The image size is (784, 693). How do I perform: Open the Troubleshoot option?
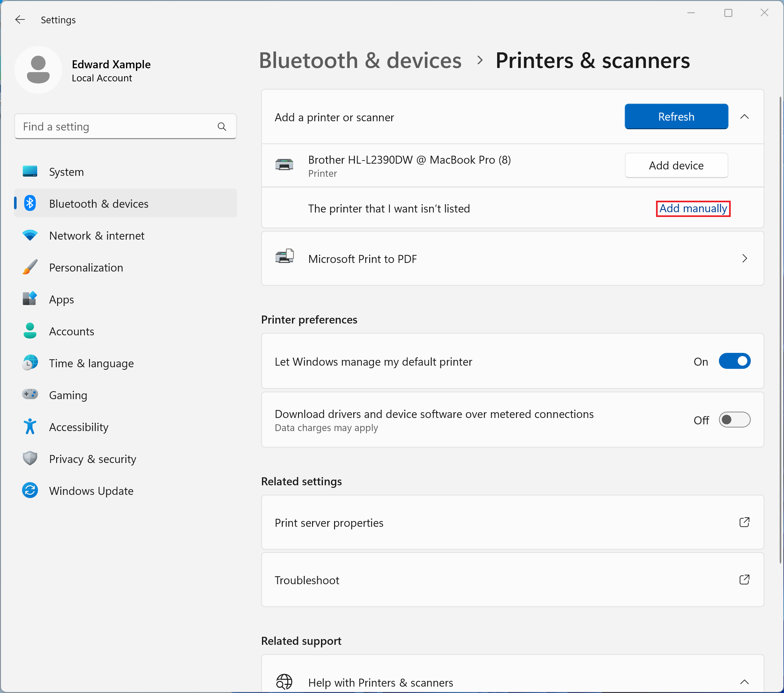point(512,579)
